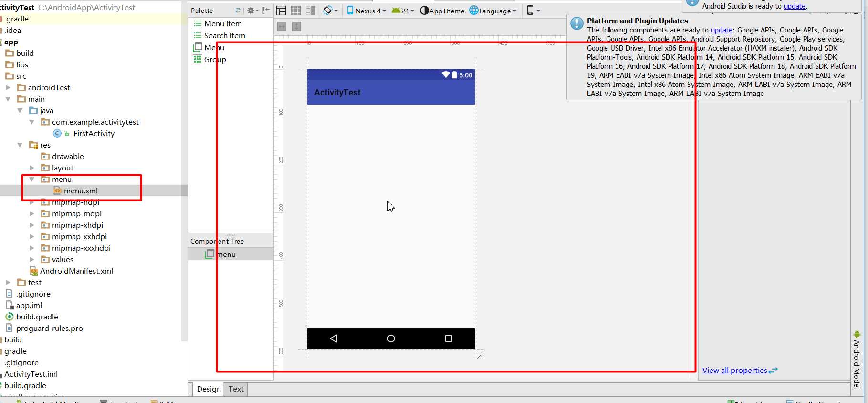Open the API level 24 dropdown
The height and width of the screenshot is (403, 868).
tap(403, 11)
